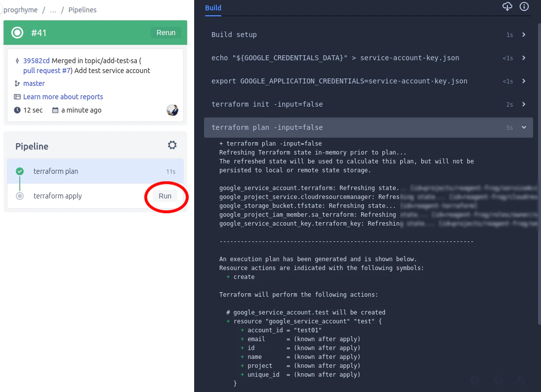Run the terraform apply step
The width and height of the screenshot is (541, 392).
(165, 196)
